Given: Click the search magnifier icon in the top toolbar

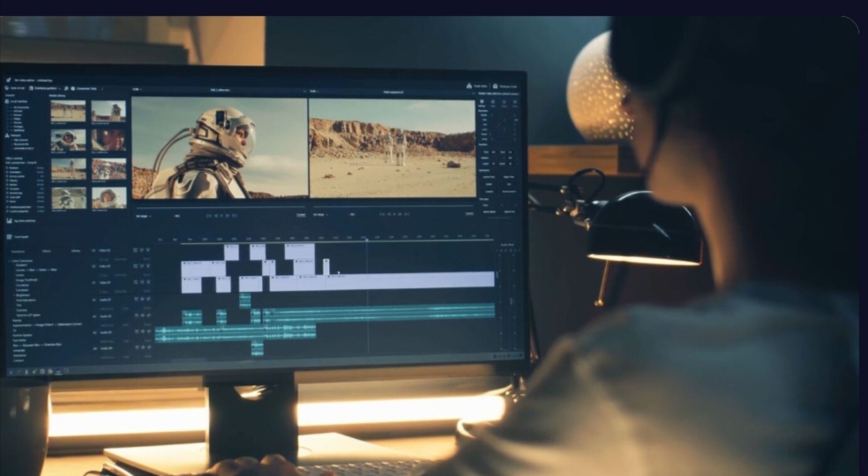Looking at the screenshot, I should pos(66,88).
